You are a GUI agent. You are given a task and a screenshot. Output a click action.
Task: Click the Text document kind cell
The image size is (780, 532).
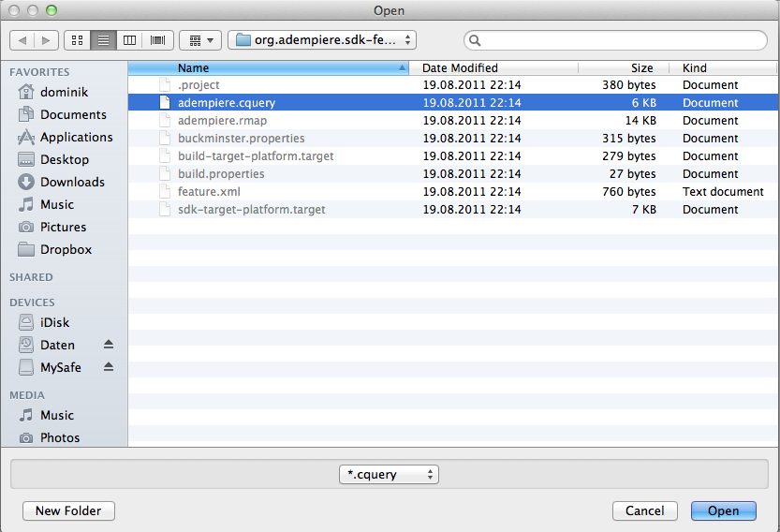pos(723,192)
